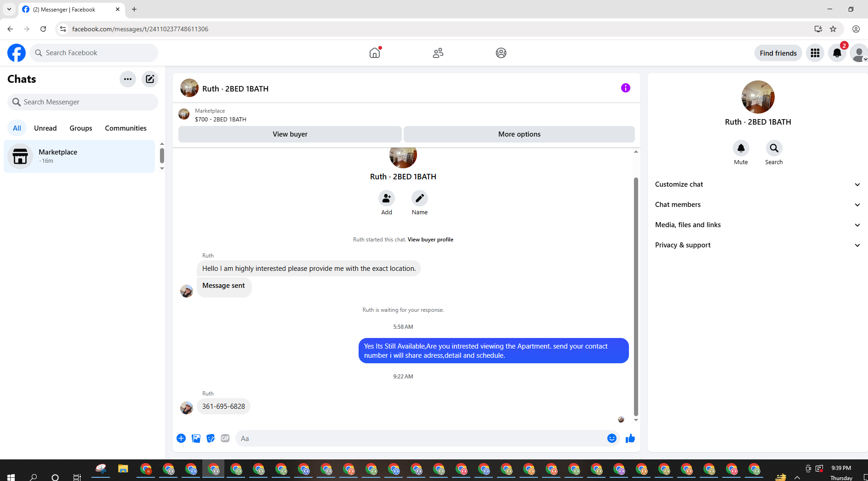Open more actions plus icon in composer
Image resolution: width=868 pixels, height=481 pixels.
pos(181,438)
